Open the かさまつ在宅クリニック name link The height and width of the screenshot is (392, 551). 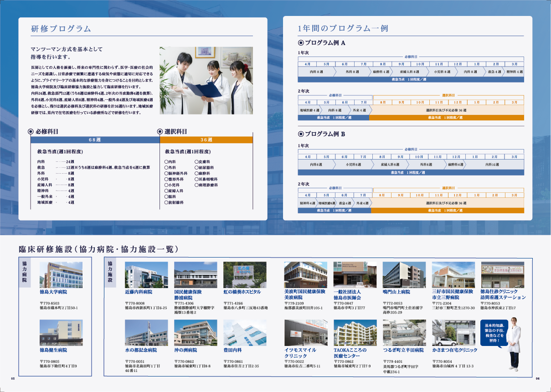454,350
